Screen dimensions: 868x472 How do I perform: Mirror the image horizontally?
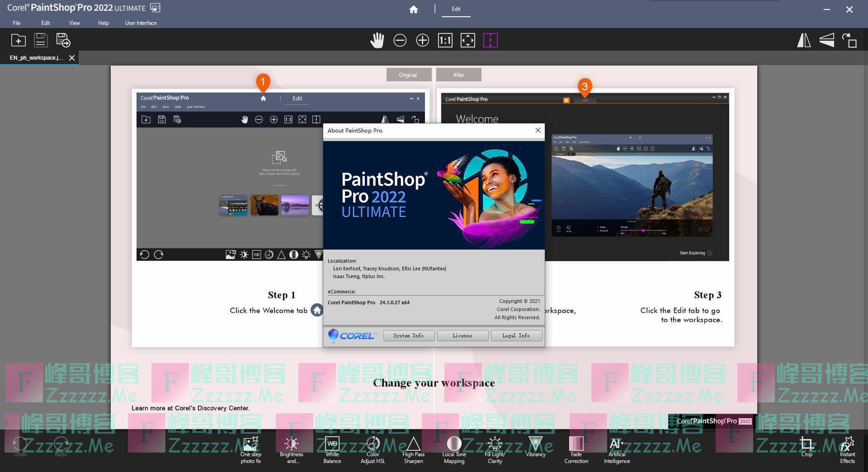pyautogui.click(x=804, y=40)
